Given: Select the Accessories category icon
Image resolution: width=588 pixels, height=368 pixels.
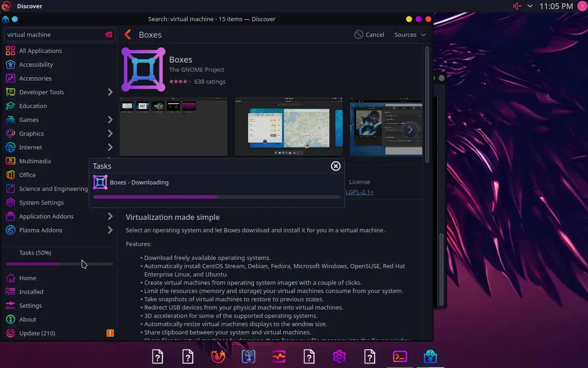Looking at the screenshot, I should [10, 78].
